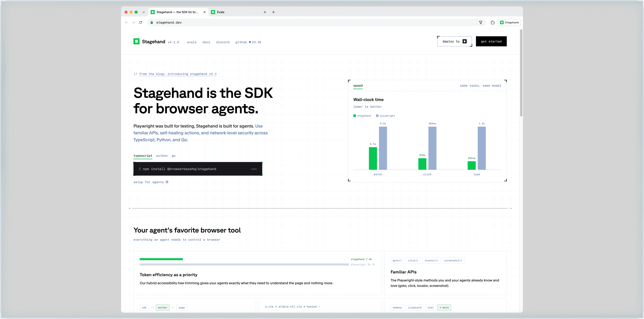The image size is (644, 319).
Task: Click the Stagehand wordmark in header
Action: [x=153, y=42]
